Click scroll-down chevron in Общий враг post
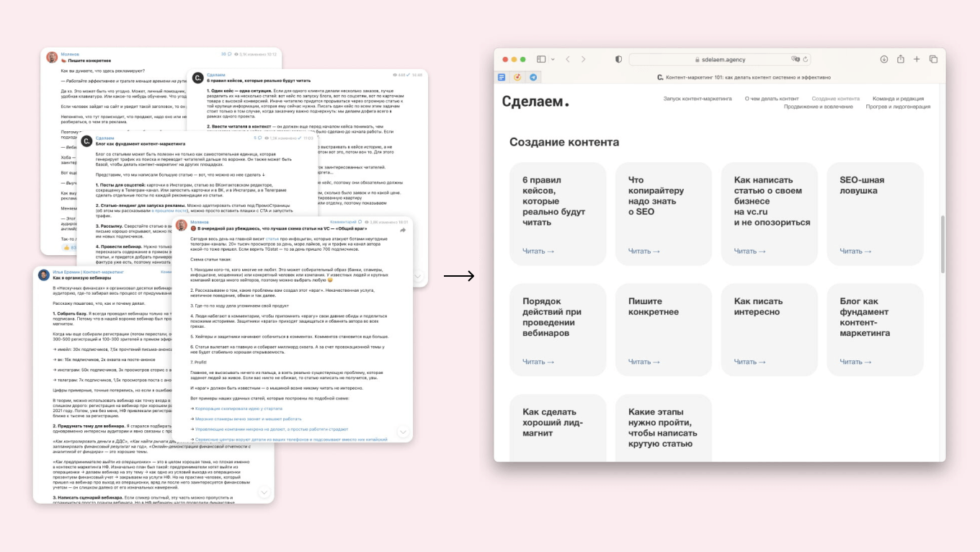Viewport: 980px width, 552px height. 403,432
